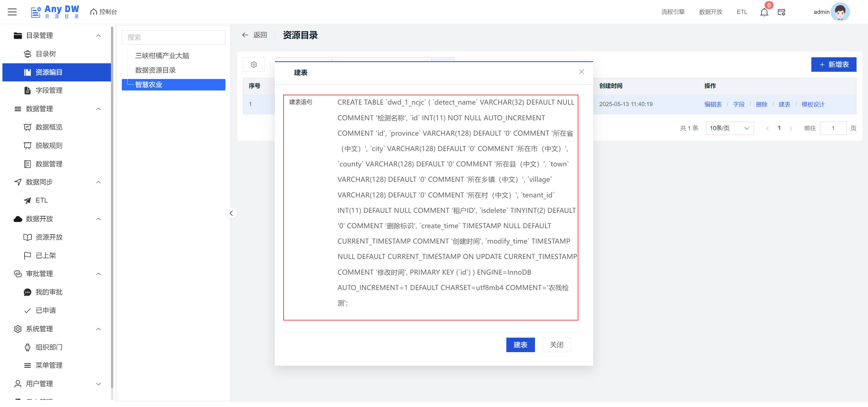This screenshot has height=407, width=868.
Task: Open 目录树 in the sidebar
Action: [x=46, y=54]
